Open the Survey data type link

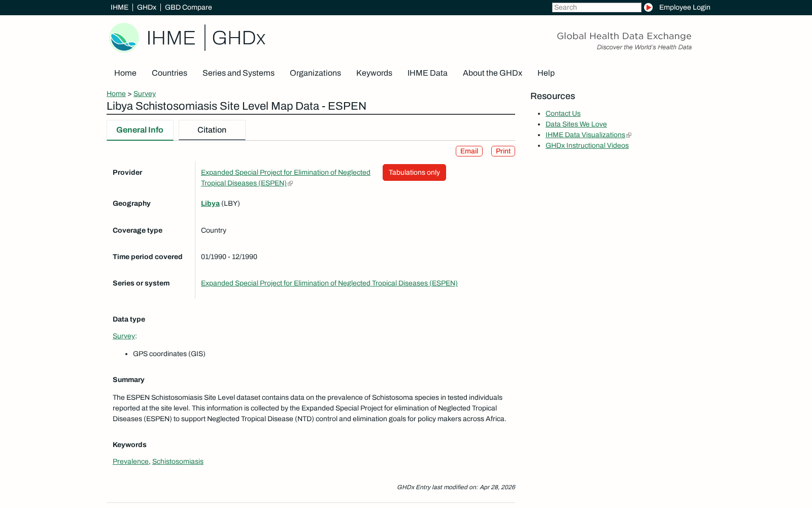(x=124, y=336)
